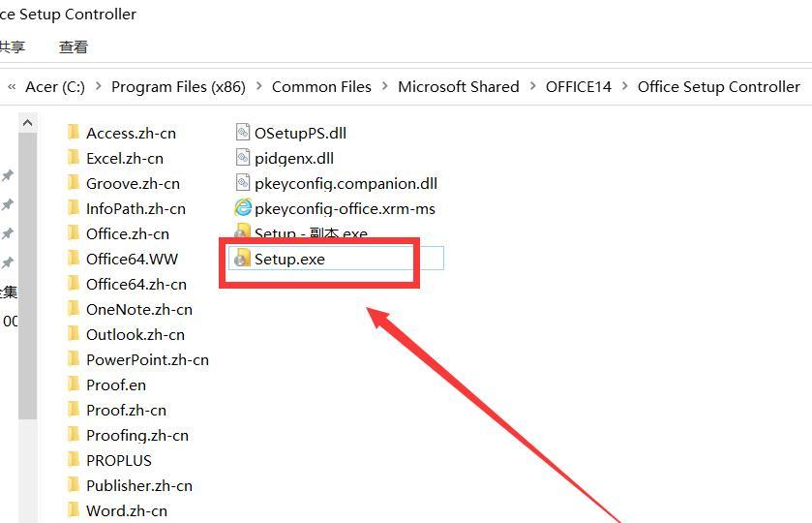Screen dimensions: 812x523
Task: Navigate to Microsoft Shared breadcrumb
Action: click(x=459, y=86)
